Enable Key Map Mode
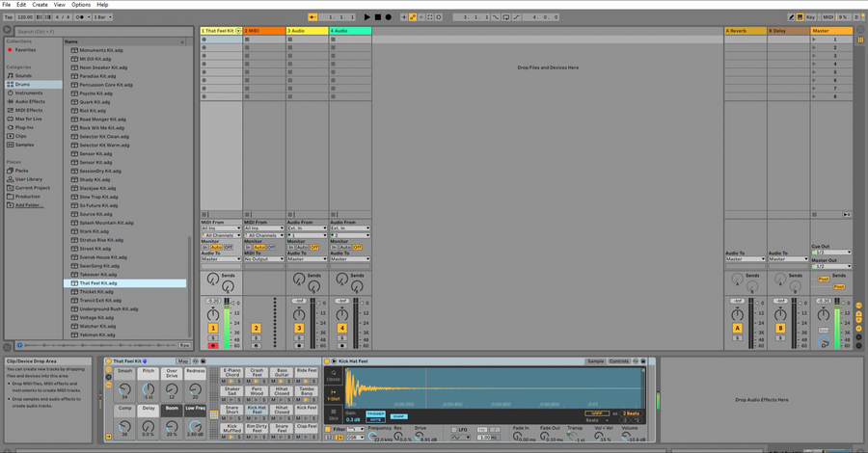 [810, 17]
